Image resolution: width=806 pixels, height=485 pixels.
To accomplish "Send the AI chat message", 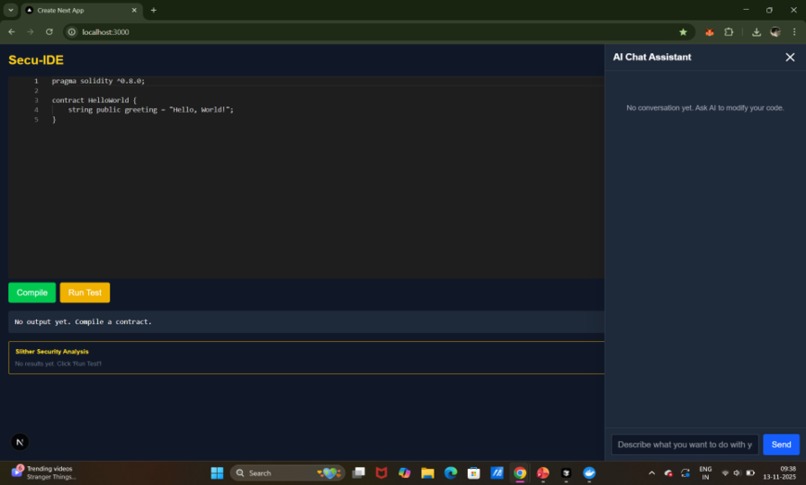I will click(781, 444).
